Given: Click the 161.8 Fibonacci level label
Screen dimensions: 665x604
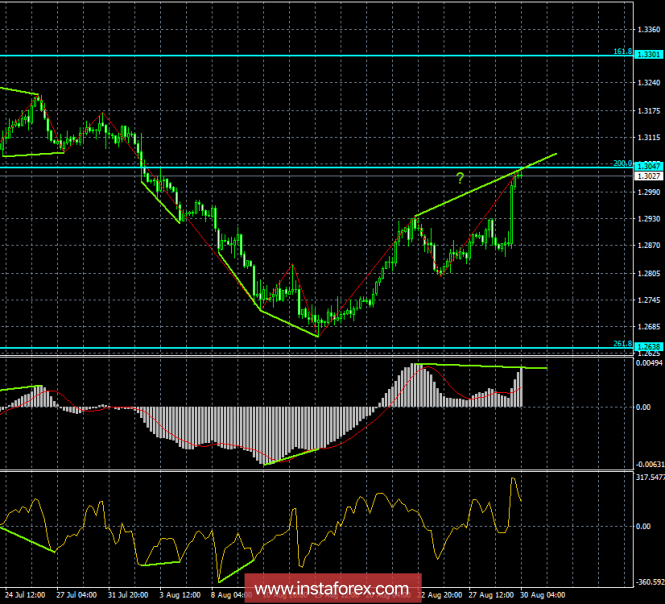Looking at the screenshot, I should [x=623, y=51].
